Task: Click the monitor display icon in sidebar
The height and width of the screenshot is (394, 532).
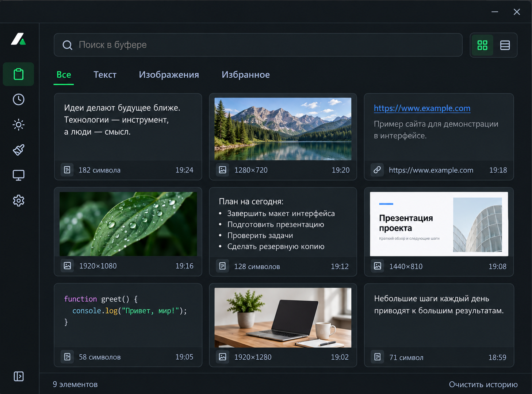Action: 19,175
